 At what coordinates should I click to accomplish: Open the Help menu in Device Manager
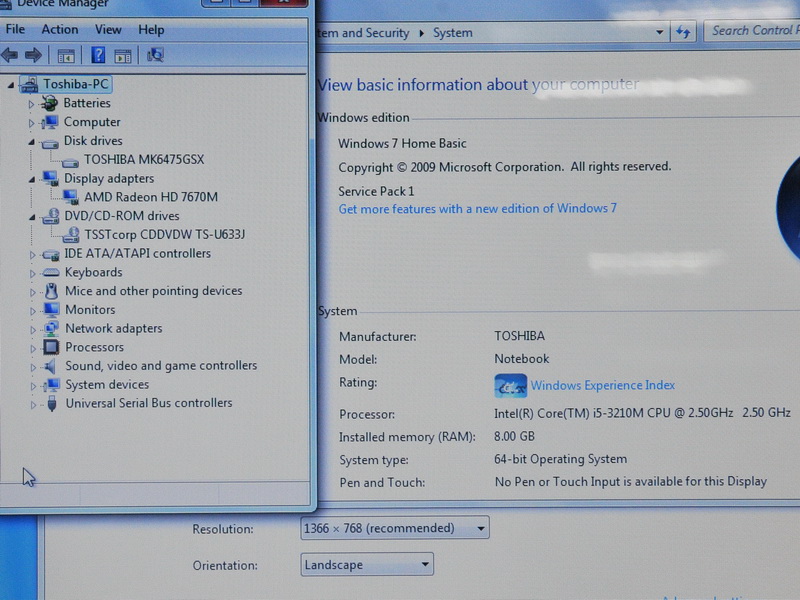click(x=151, y=30)
